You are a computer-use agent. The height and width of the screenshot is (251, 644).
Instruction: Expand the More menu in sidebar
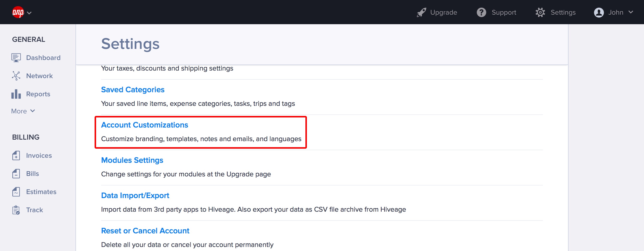click(23, 111)
